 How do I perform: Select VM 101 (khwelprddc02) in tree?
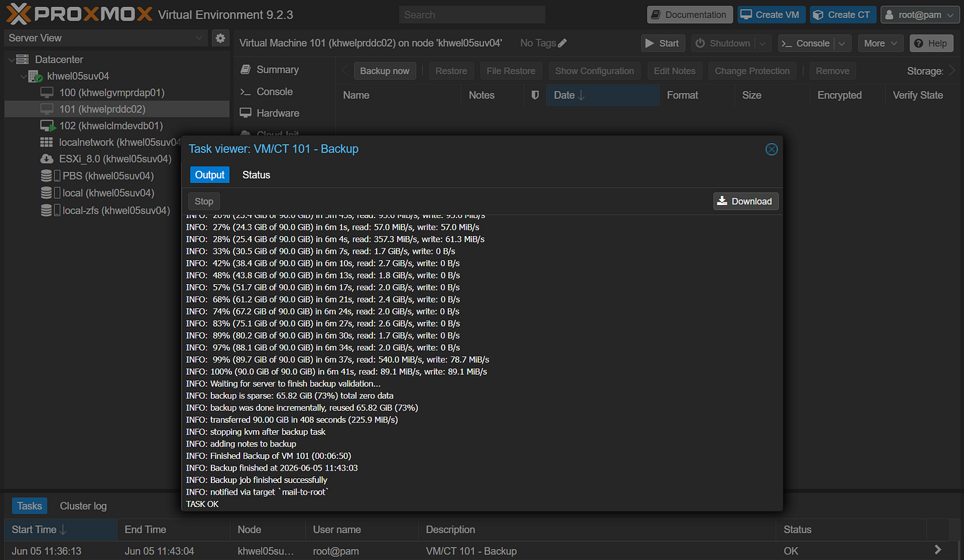(x=102, y=109)
